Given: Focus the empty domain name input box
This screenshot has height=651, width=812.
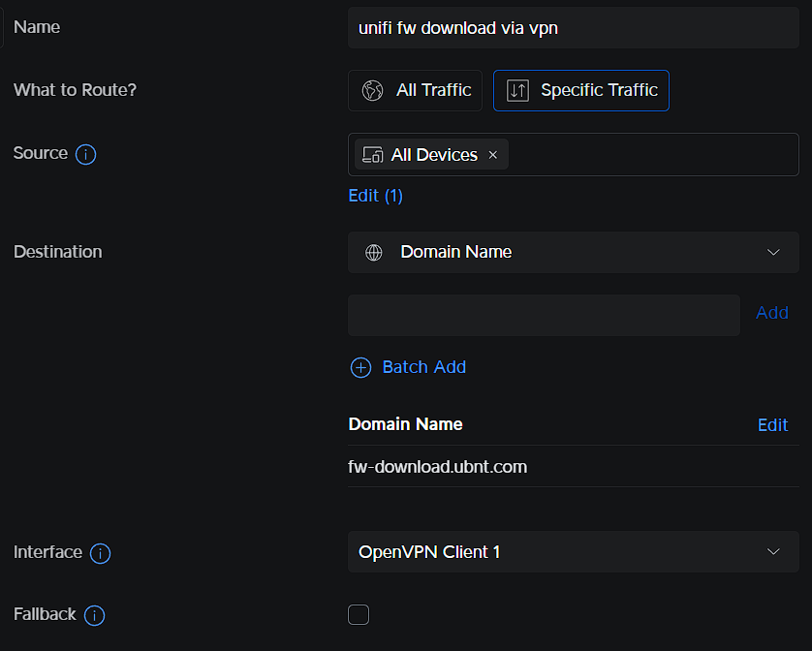Looking at the screenshot, I should pyautogui.click(x=544, y=315).
